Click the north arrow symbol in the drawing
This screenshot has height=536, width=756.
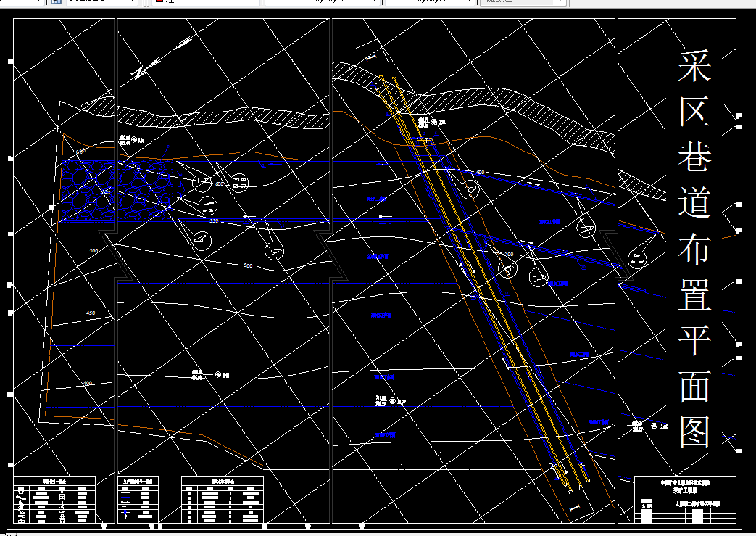[162, 59]
